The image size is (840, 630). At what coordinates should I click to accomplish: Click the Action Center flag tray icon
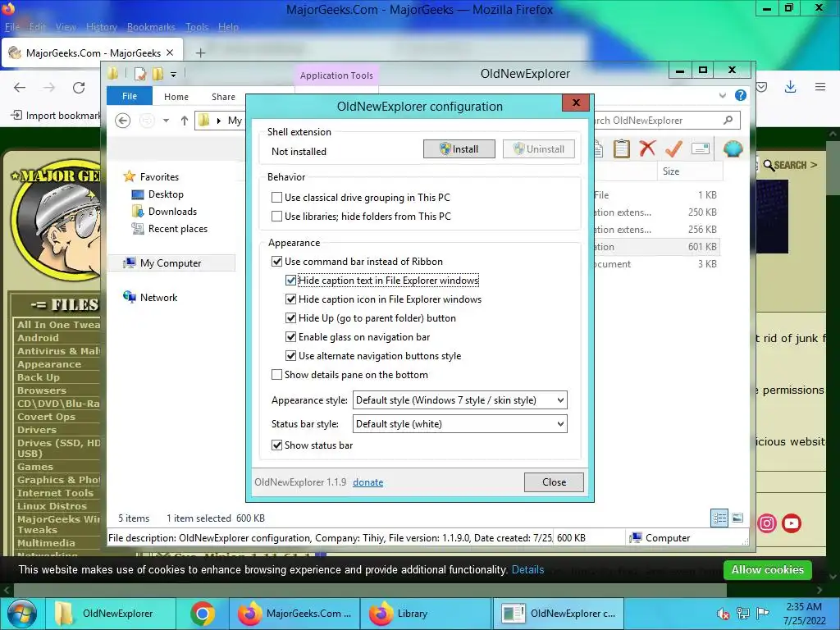(763, 613)
